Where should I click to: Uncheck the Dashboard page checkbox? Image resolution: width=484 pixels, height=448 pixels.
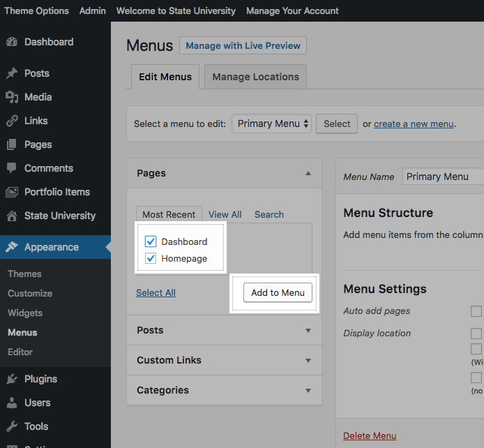[151, 241]
